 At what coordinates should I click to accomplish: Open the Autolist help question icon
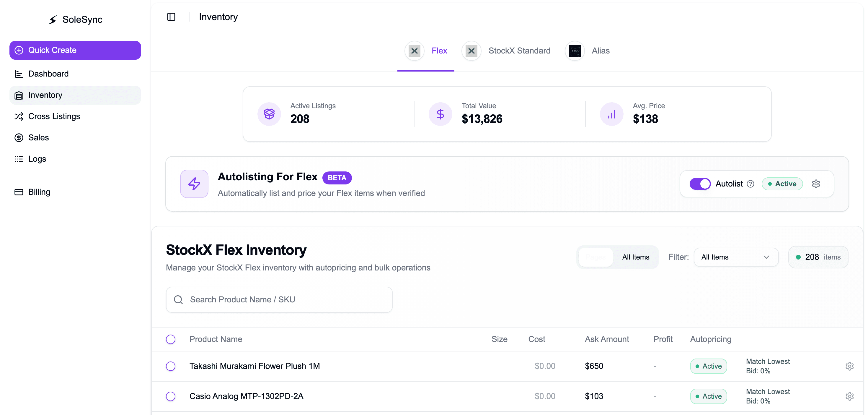coord(750,184)
